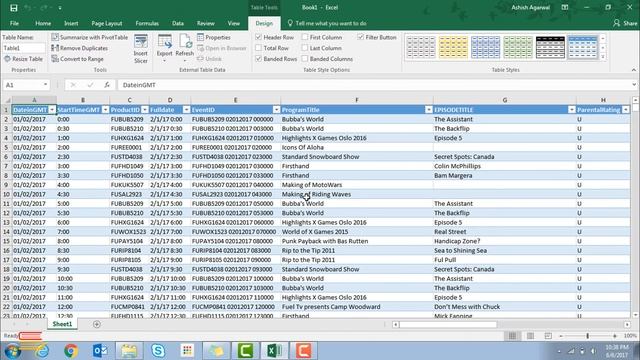The width and height of the screenshot is (640, 360).
Task: Open table Properties in External Table Data
Action: coord(214,37)
